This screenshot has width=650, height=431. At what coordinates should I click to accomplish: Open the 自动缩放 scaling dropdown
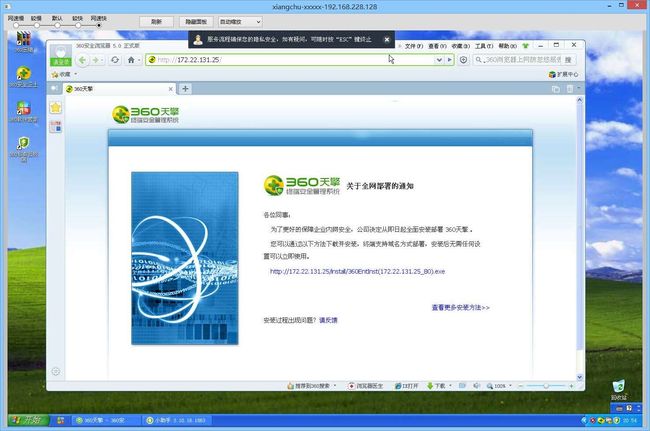[x=240, y=22]
